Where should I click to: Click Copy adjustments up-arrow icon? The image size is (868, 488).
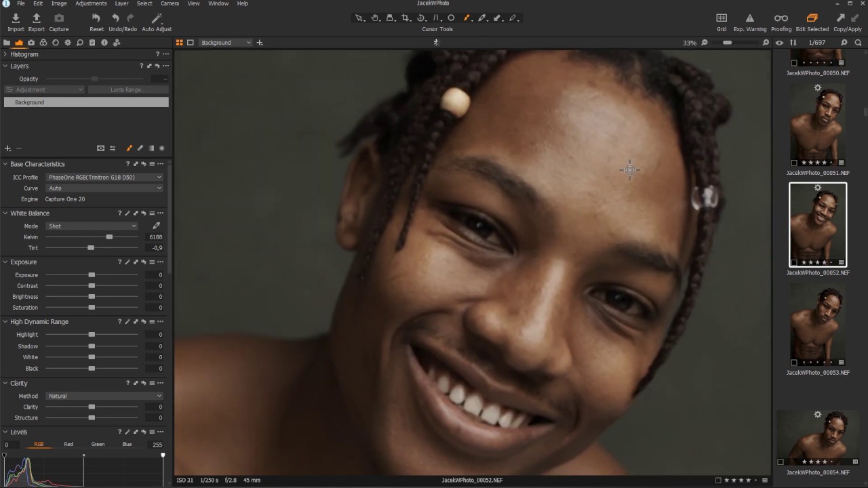[841, 18]
